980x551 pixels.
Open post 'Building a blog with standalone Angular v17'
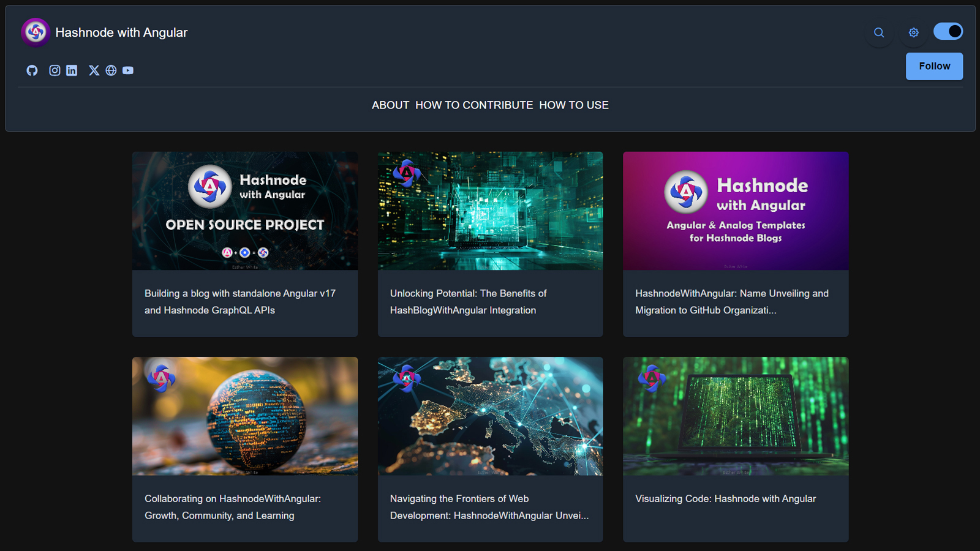(240, 302)
